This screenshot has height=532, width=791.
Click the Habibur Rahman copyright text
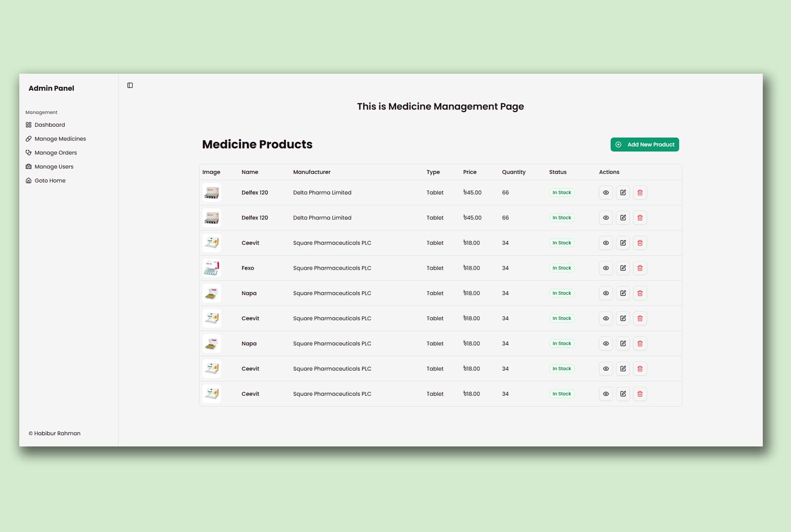[x=54, y=434]
